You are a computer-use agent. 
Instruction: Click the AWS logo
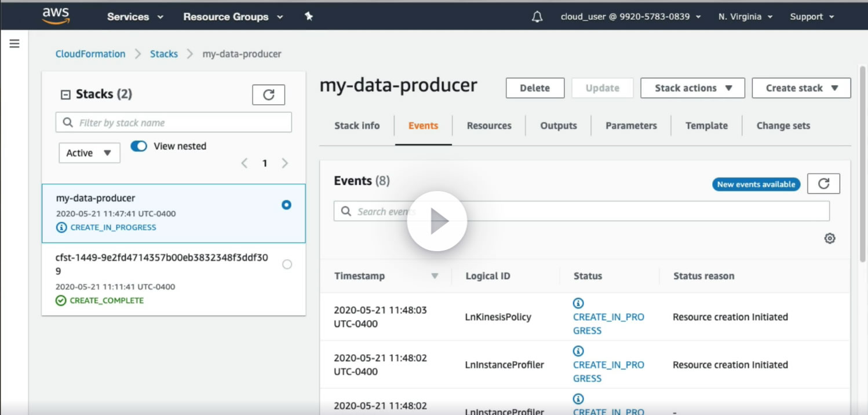click(x=56, y=16)
